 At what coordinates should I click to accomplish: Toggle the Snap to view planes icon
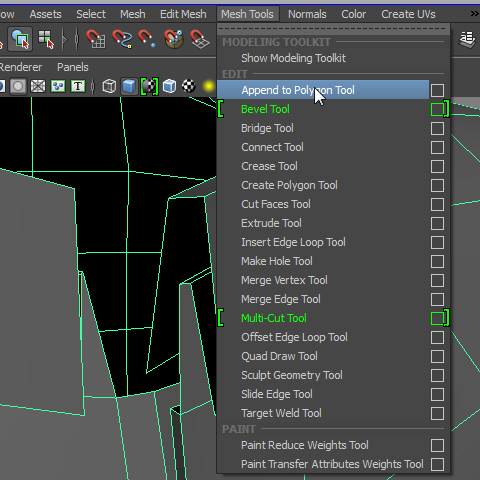tap(200, 39)
